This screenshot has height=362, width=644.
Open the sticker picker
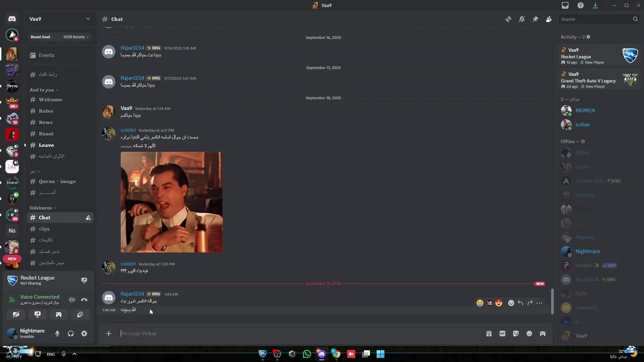[516, 333]
